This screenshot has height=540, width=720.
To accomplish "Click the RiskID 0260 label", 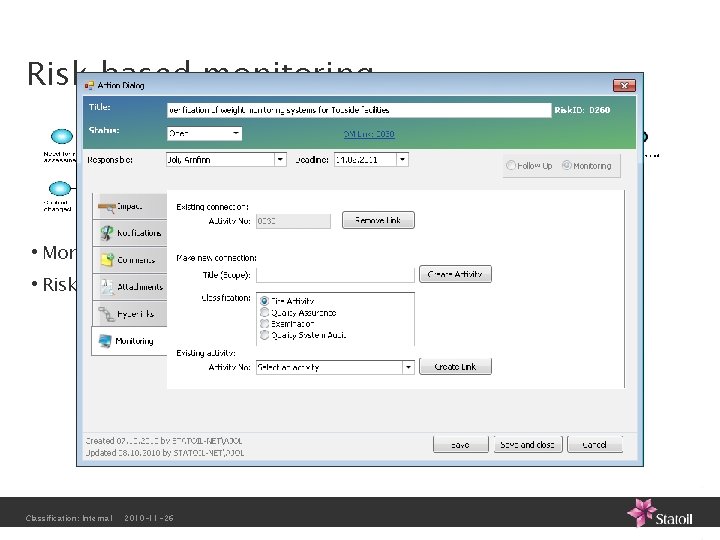I will (582, 110).
